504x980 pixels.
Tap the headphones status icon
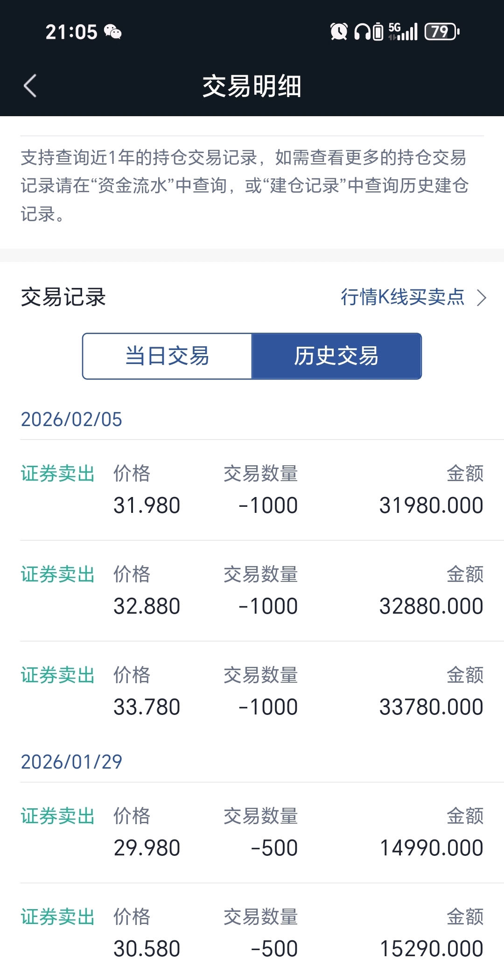tap(362, 32)
